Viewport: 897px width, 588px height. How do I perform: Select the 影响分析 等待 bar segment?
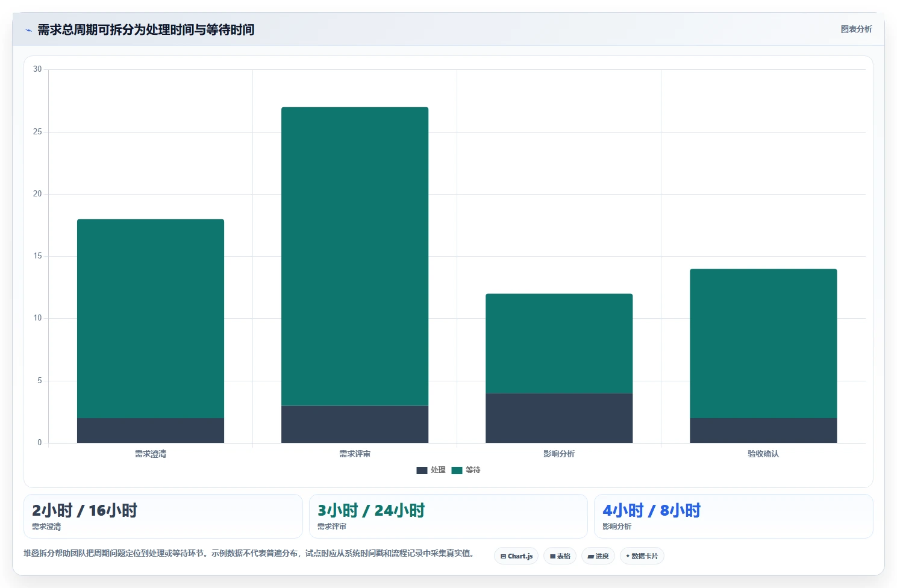pos(559,343)
